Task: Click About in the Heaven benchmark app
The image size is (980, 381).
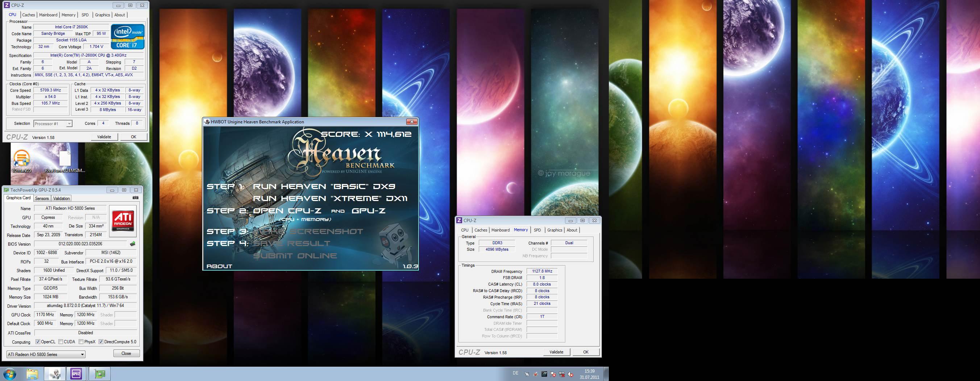Action: 219,266
